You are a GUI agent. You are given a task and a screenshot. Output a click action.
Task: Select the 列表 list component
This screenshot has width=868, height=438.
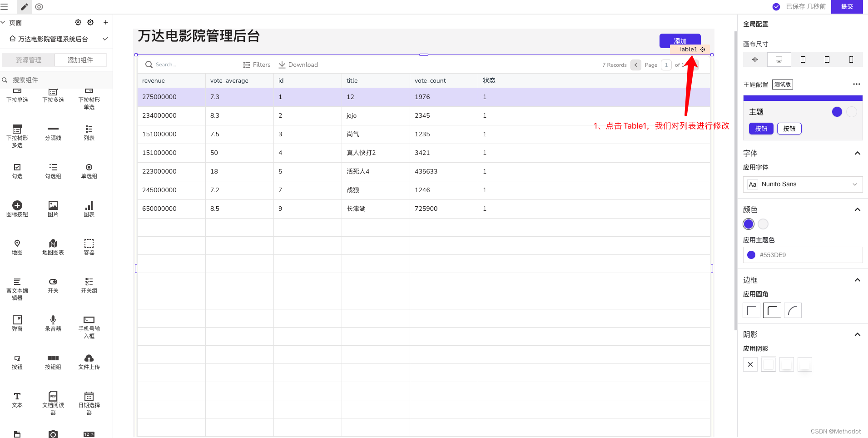pyautogui.click(x=89, y=133)
